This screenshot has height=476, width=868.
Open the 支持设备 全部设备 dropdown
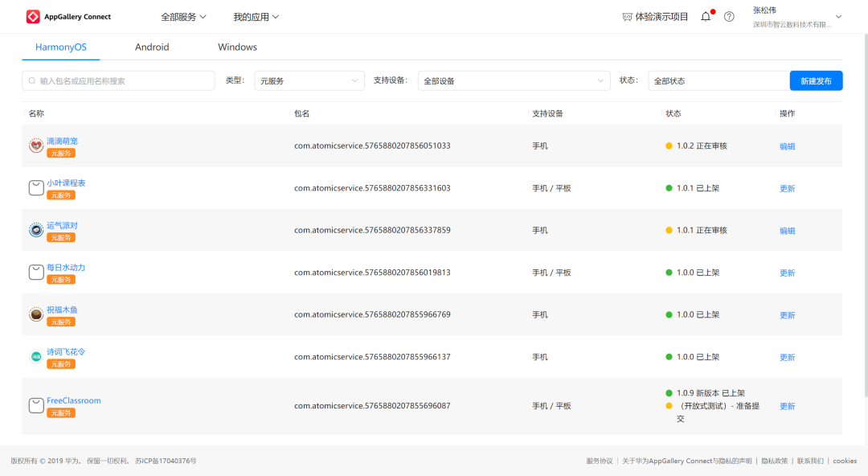click(514, 80)
